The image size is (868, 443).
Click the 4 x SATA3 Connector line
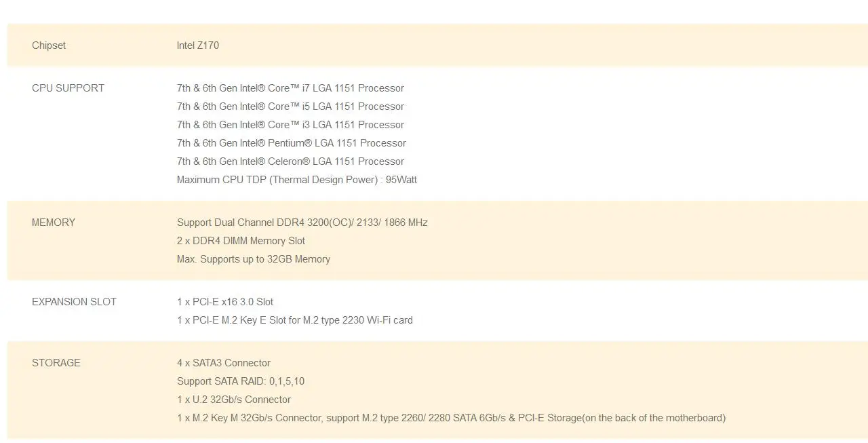224,363
